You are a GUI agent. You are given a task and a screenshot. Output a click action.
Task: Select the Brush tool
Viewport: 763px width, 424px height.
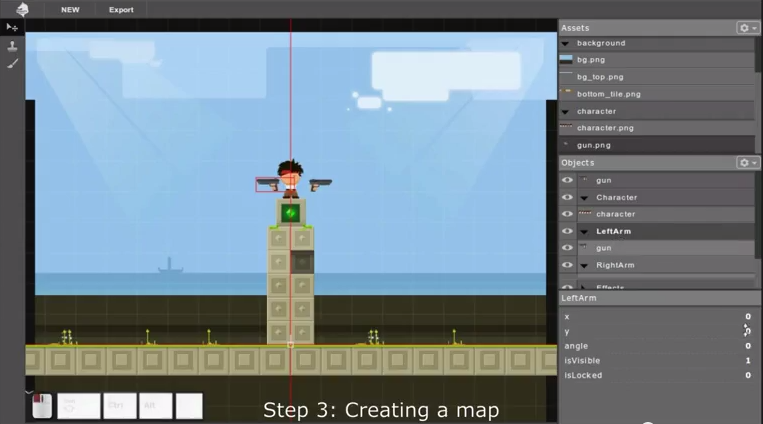12,63
